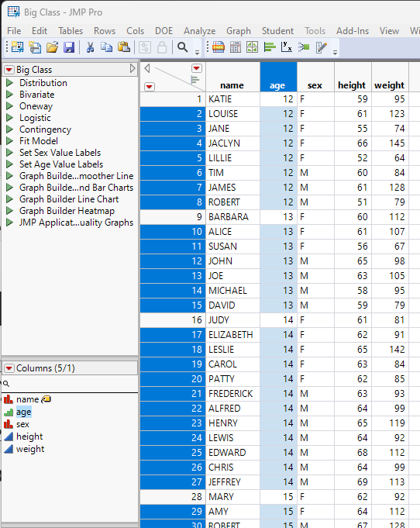
Task: Select the name column header
Action: (x=232, y=77)
